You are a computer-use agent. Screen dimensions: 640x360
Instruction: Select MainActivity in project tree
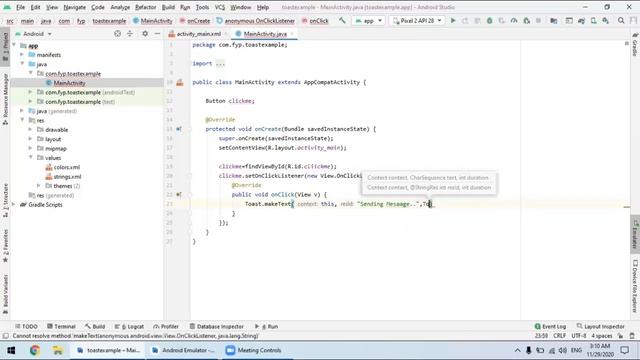[x=69, y=83]
